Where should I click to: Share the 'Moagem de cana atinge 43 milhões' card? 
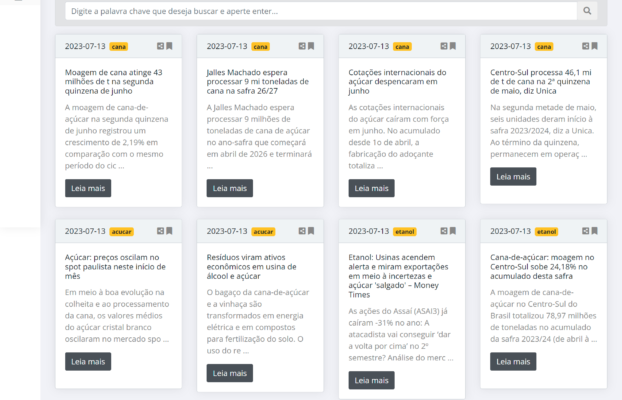[x=160, y=46]
